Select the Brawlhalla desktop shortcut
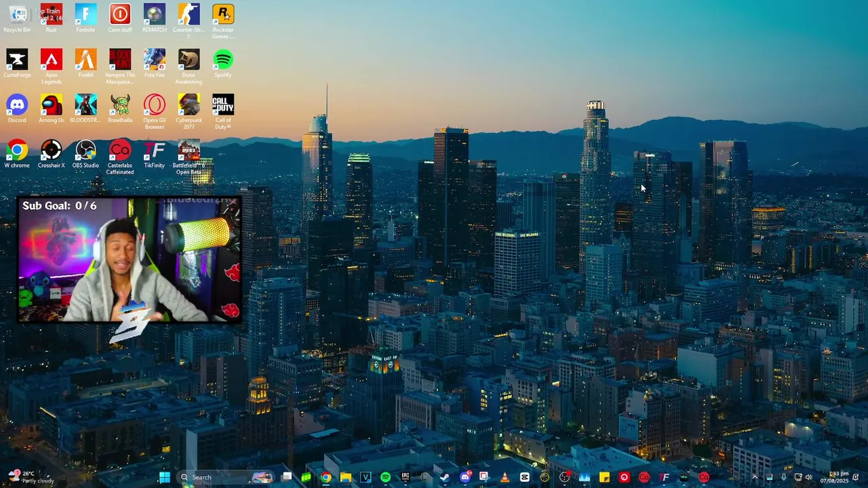The image size is (868, 488). click(120, 108)
